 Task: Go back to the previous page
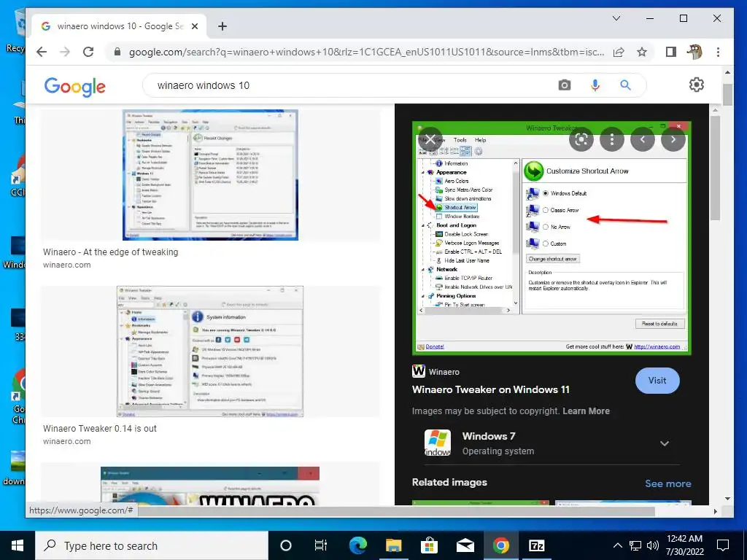[x=42, y=52]
